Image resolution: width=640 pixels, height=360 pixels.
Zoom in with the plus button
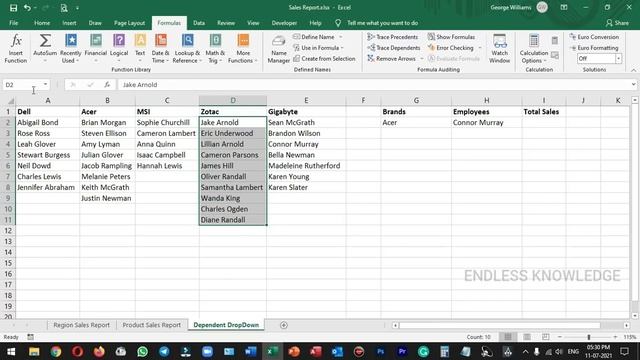point(615,337)
